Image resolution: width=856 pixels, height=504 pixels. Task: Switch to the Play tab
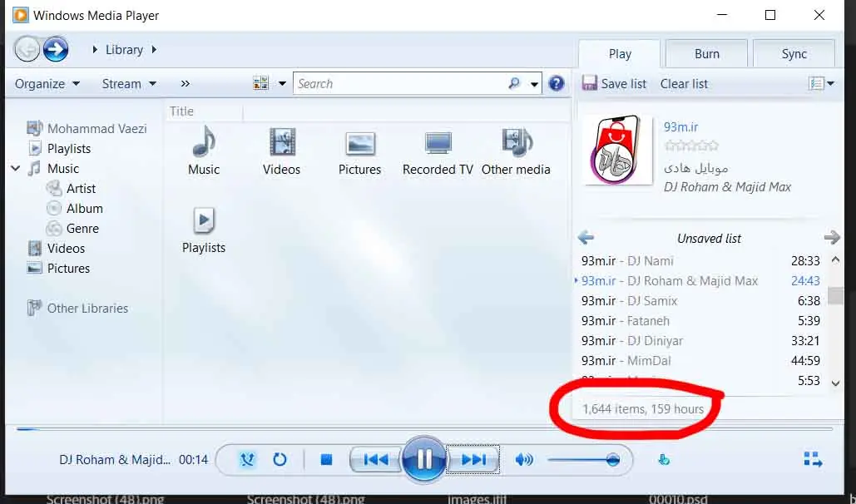point(620,53)
